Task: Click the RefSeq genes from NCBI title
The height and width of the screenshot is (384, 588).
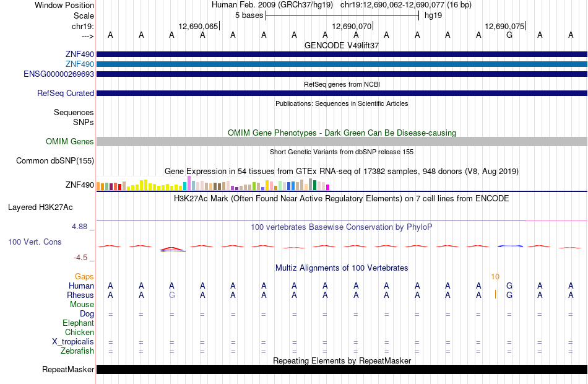Action: click(342, 84)
